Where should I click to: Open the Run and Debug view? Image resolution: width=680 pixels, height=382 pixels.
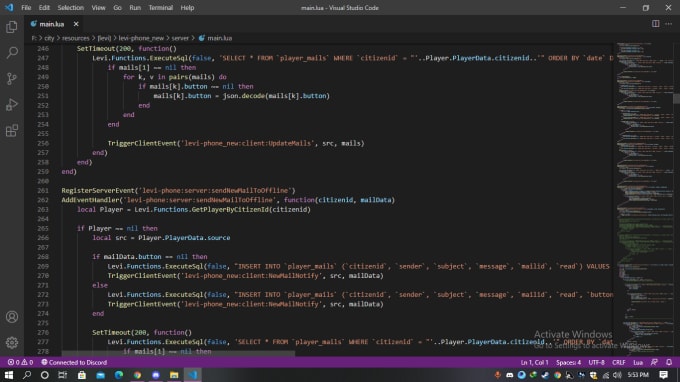(x=12, y=104)
